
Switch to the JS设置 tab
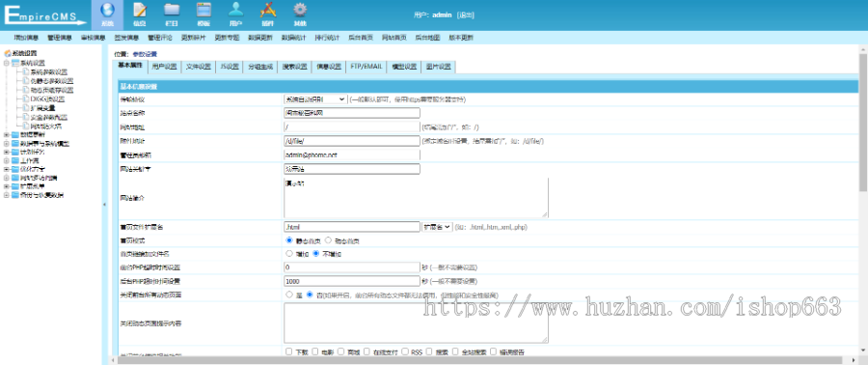click(230, 67)
